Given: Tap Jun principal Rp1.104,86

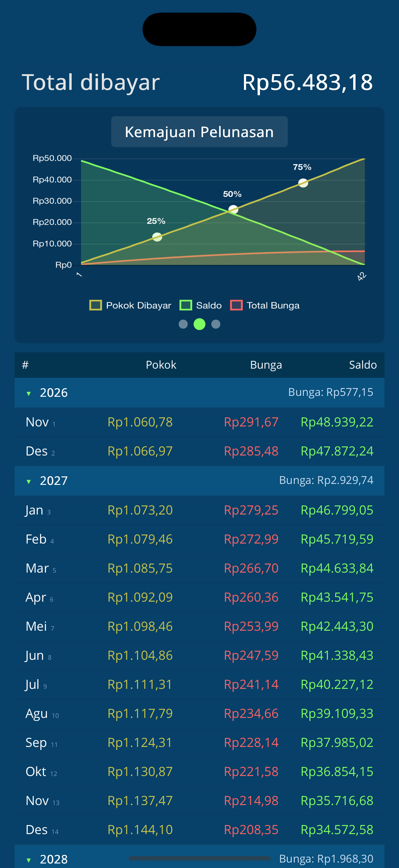Looking at the screenshot, I should coord(140,655).
